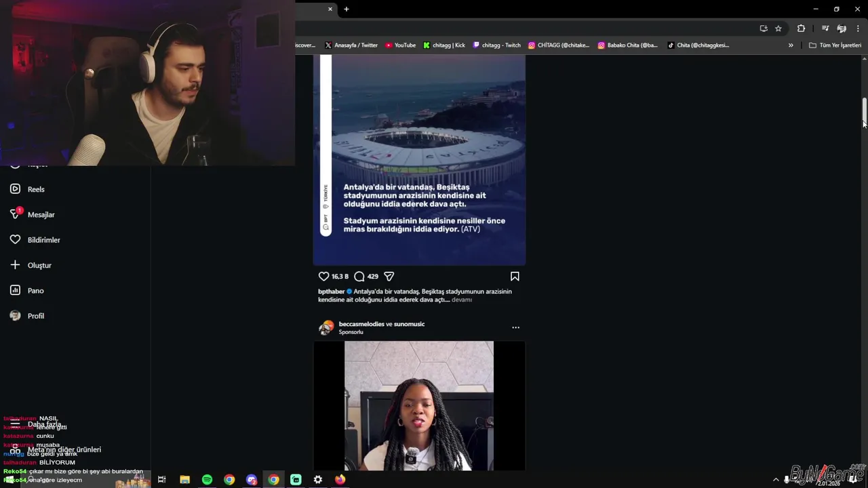Open the media controls icon in Chrome
The width and height of the screenshot is (868, 488).
(x=825, y=28)
